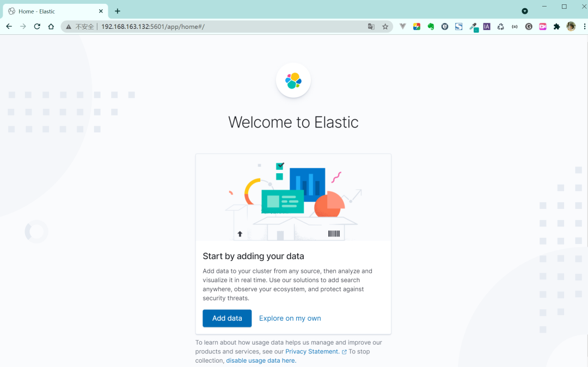Open the Extensions puzzle menu
The image size is (588, 367).
(557, 27)
